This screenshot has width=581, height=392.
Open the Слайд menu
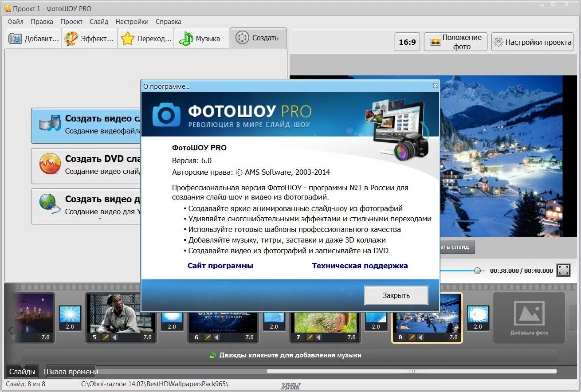point(98,21)
